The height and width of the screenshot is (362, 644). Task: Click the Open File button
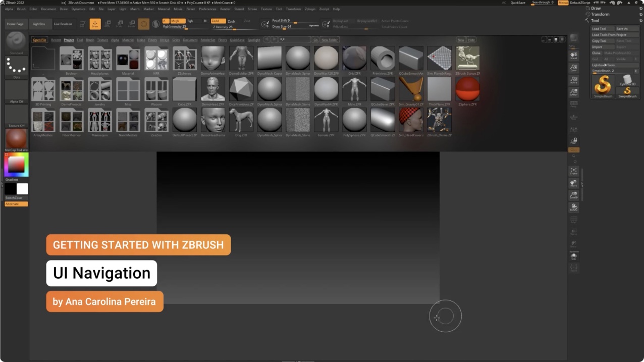tap(40, 40)
